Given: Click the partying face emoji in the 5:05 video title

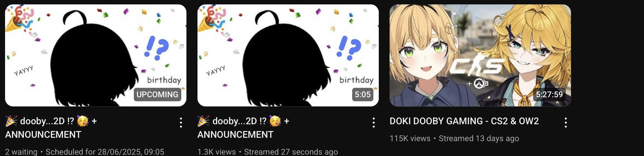Looking at the screenshot, I should tap(275, 121).
